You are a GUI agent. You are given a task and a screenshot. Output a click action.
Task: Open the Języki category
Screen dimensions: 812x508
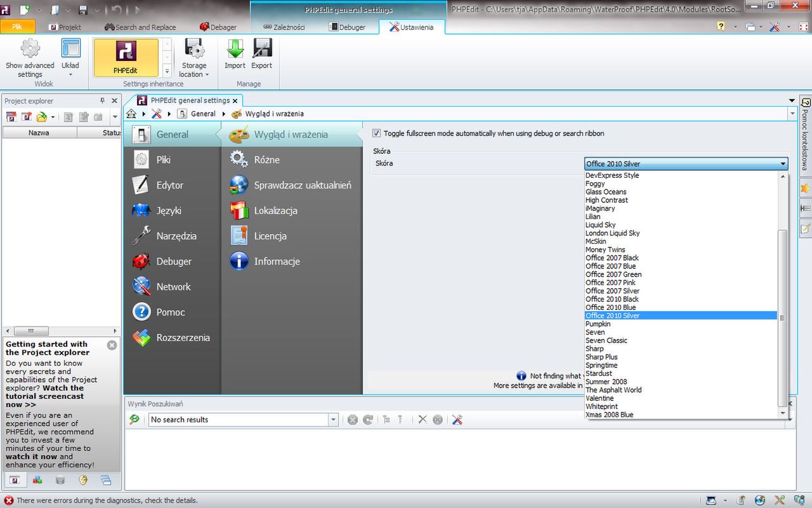[x=172, y=210]
